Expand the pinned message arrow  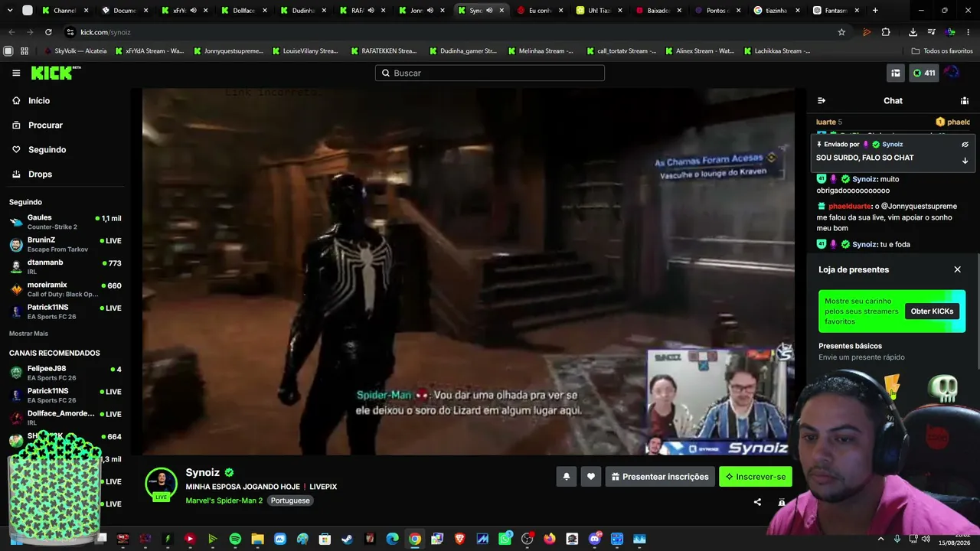tap(965, 161)
